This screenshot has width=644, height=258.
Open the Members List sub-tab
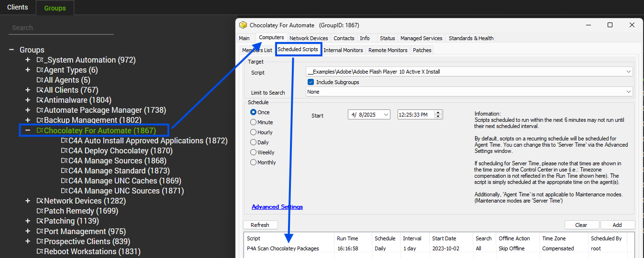(x=257, y=50)
